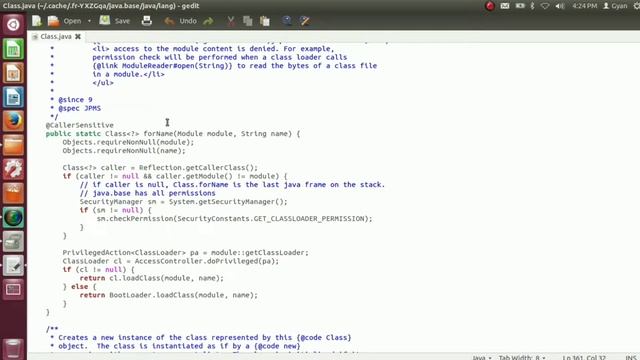Screen dimensions: 640x360
Task: Create a new document with toolbar icon
Action: [37, 21]
